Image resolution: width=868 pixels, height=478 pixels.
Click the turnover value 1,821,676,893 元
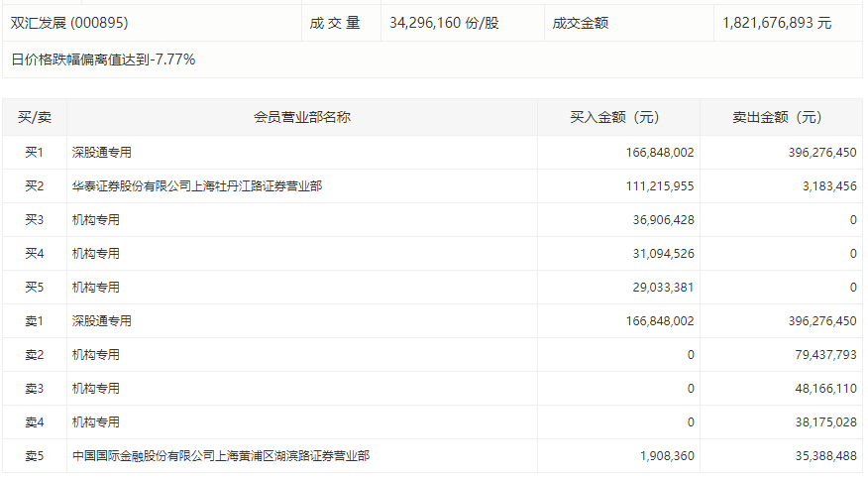[x=776, y=22]
